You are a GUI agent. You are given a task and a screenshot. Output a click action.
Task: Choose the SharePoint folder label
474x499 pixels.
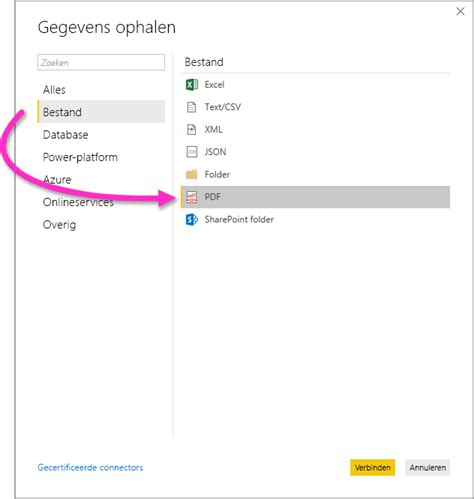(x=239, y=219)
